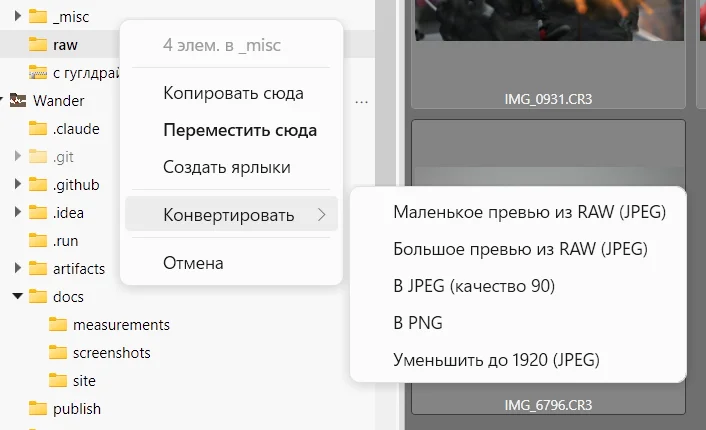Select the '.run' folder label

pyautogui.click(x=66, y=241)
